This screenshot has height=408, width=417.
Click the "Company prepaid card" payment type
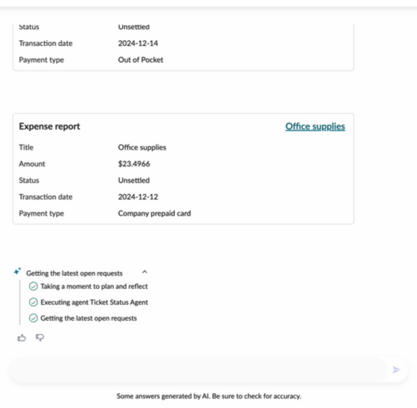coord(154,213)
